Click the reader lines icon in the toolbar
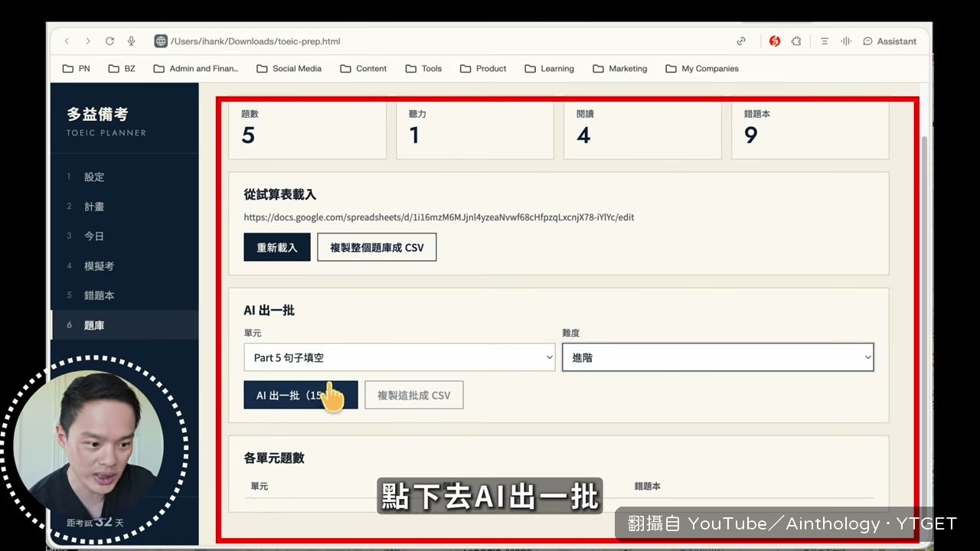This screenshot has height=551, width=980. point(825,41)
